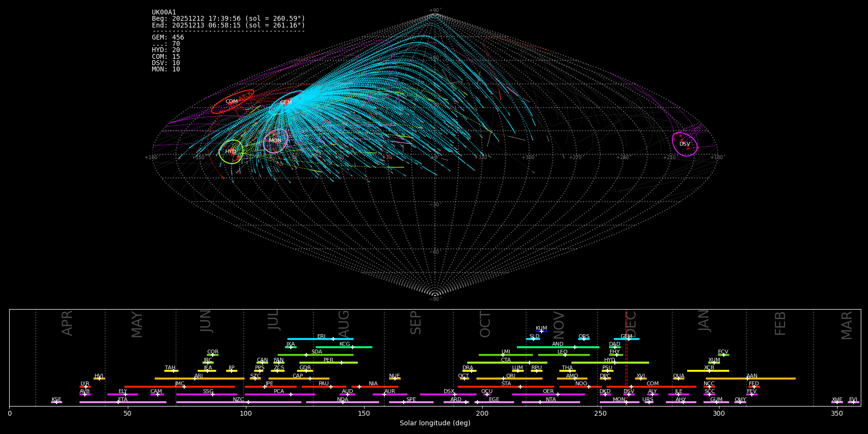Click the GEM radiant label on sky map
The height and width of the screenshot is (434, 868).
click(x=286, y=103)
